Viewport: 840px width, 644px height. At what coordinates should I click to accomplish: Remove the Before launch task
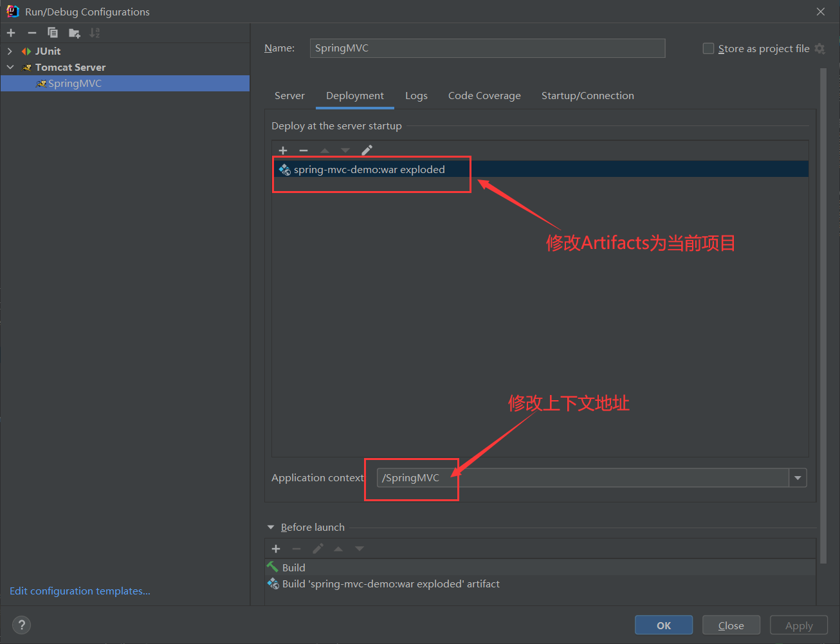click(x=297, y=549)
